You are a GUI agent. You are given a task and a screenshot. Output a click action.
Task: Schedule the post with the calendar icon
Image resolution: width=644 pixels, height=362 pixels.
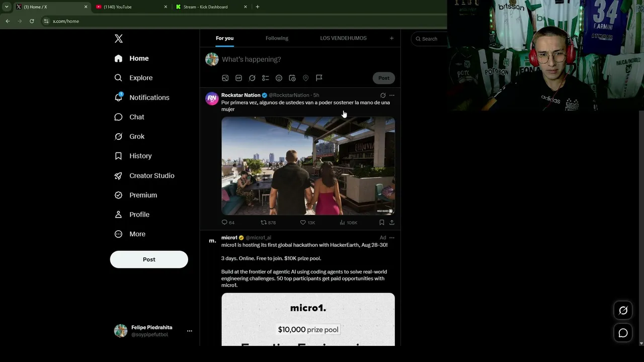click(x=292, y=78)
